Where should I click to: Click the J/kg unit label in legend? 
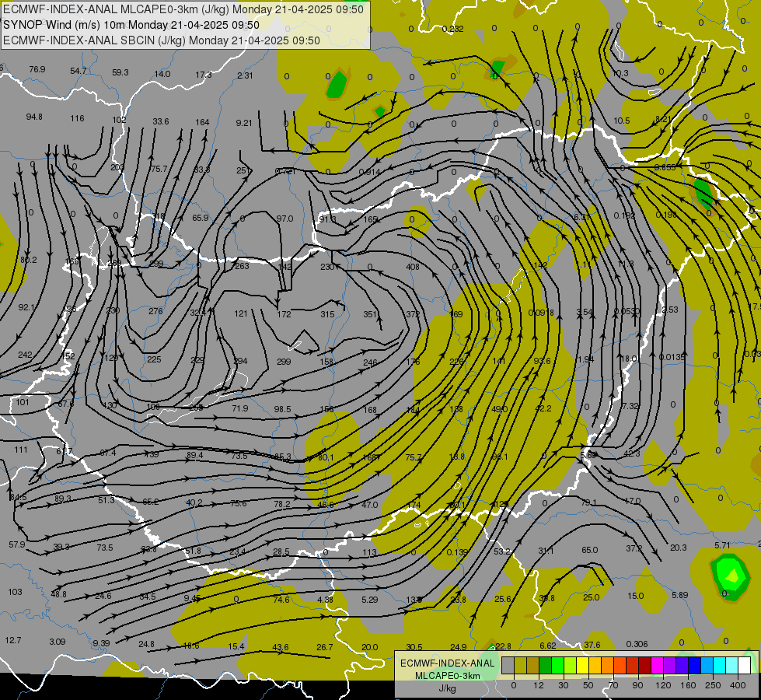tap(448, 688)
